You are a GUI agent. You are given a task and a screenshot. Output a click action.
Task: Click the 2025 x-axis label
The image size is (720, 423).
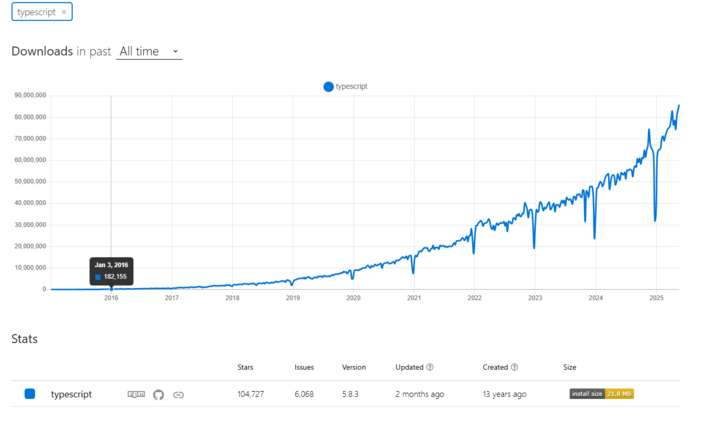(656, 298)
